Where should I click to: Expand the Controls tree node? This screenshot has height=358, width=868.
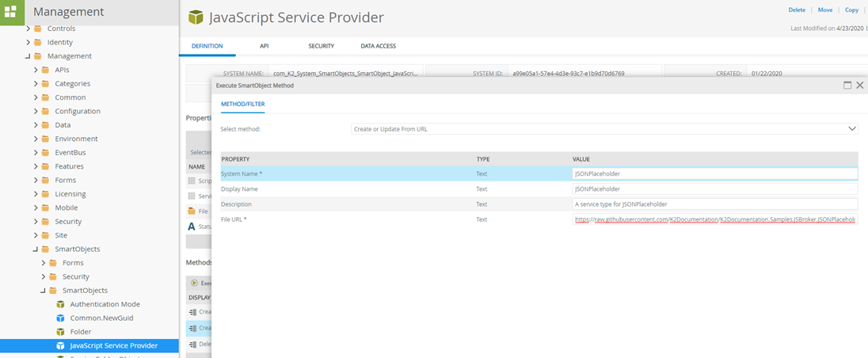(x=29, y=29)
